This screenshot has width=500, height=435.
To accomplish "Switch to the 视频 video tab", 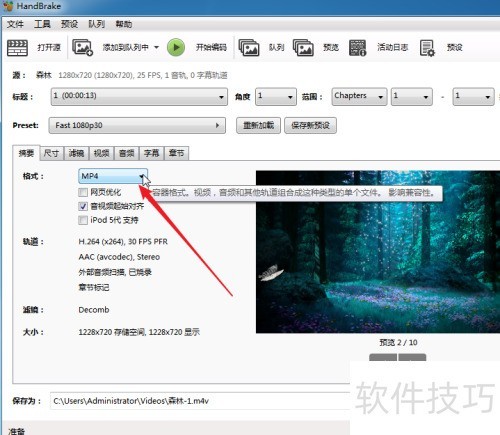I will 101,153.
